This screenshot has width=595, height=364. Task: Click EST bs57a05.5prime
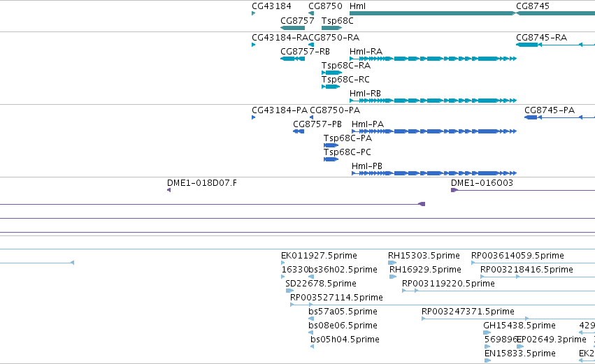[x=343, y=312]
